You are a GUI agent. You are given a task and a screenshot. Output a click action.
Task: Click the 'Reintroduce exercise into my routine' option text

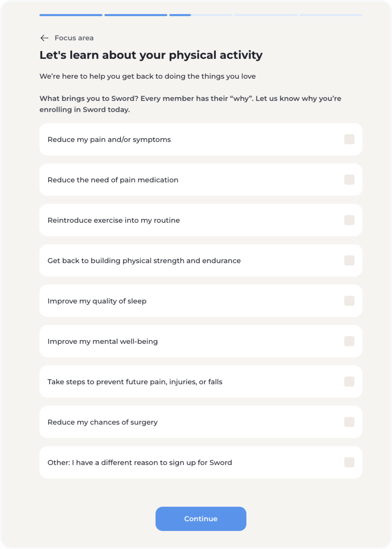[114, 220]
